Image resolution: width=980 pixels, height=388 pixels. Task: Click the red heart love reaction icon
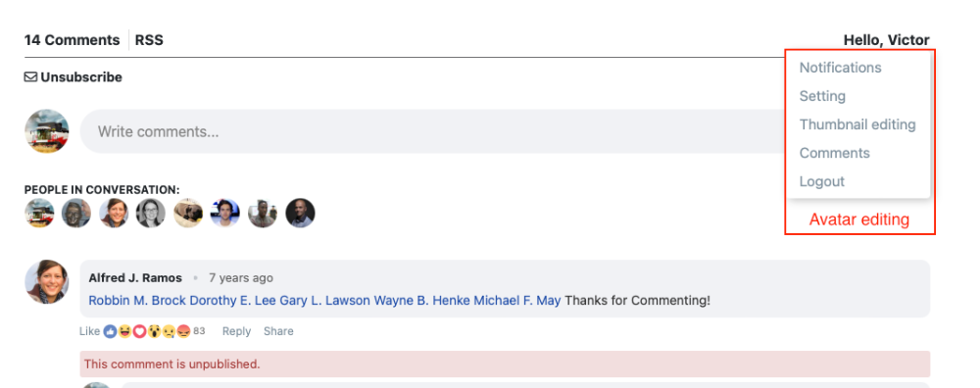coord(139,331)
